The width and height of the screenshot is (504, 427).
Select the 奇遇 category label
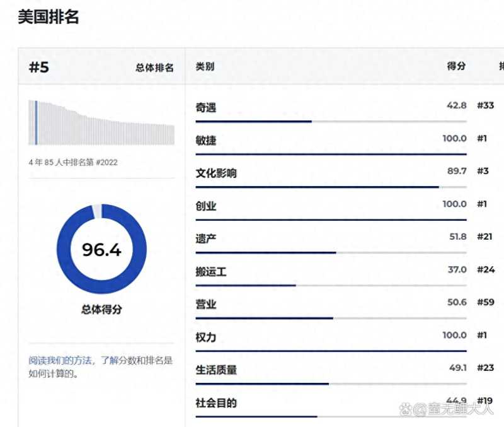pos(206,108)
